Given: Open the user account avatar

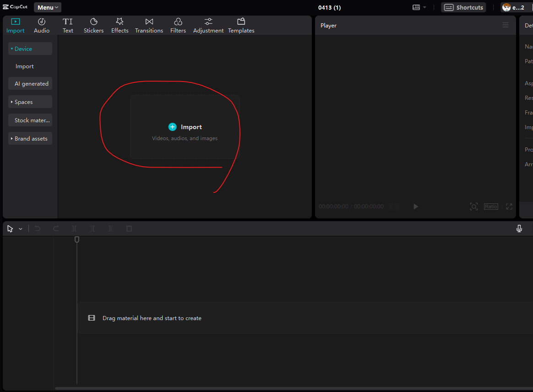Looking at the screenshot, I should click(x=506, y=7).
